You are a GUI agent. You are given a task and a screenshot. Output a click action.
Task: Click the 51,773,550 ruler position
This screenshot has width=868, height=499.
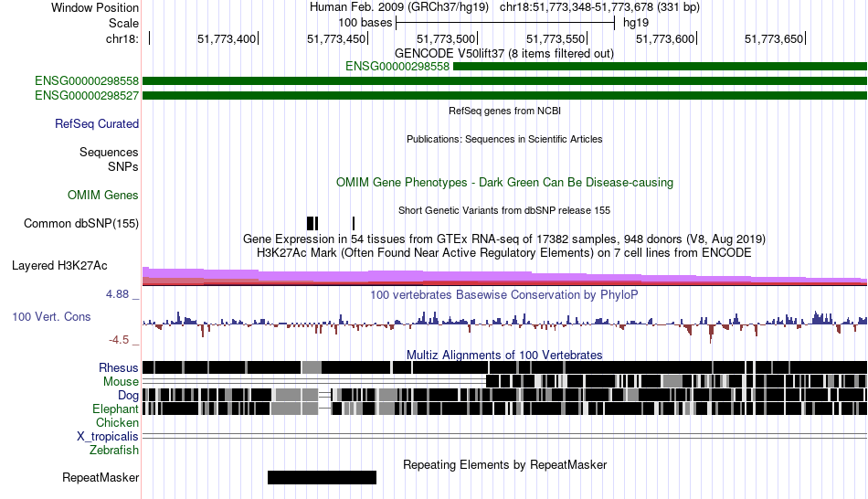tap(556, 38)
